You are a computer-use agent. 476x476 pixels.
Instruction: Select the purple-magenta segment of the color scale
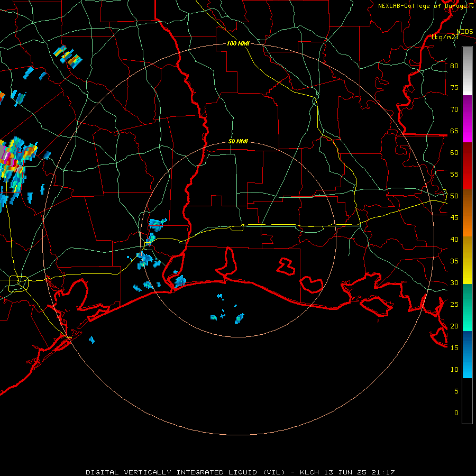(x=467, y=119)
